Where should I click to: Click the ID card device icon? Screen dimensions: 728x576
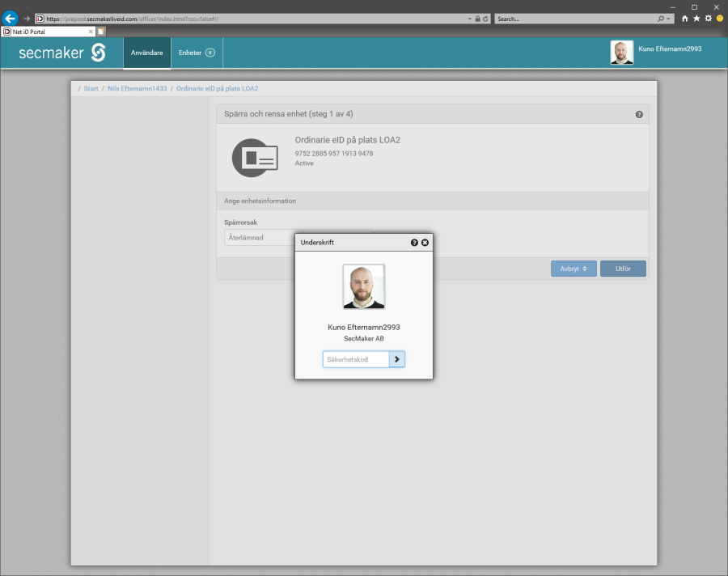[255, 158]
